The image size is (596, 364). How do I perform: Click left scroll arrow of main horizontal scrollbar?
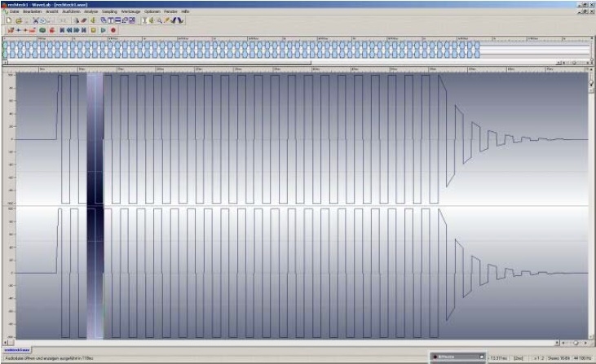[6, 343]
